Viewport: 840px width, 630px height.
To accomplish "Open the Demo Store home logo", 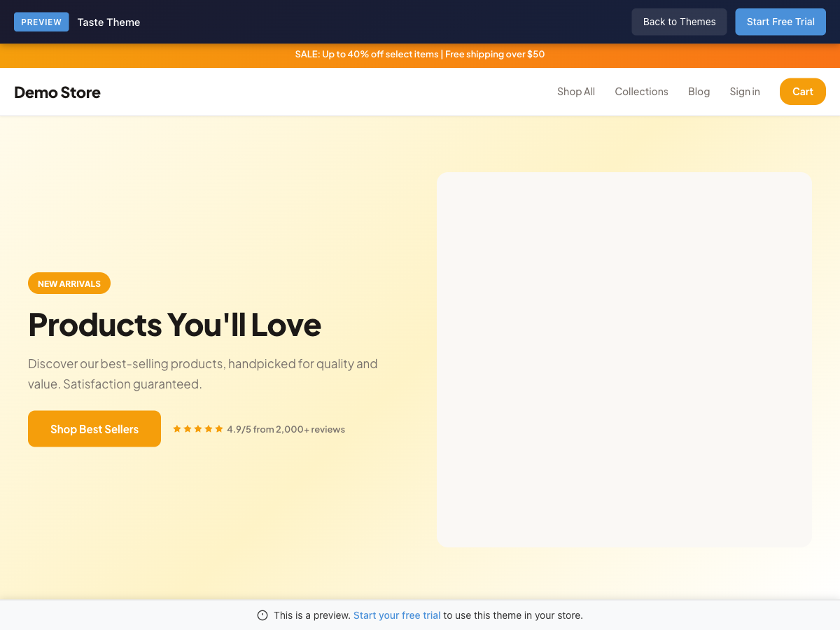I will click(57, 92).
